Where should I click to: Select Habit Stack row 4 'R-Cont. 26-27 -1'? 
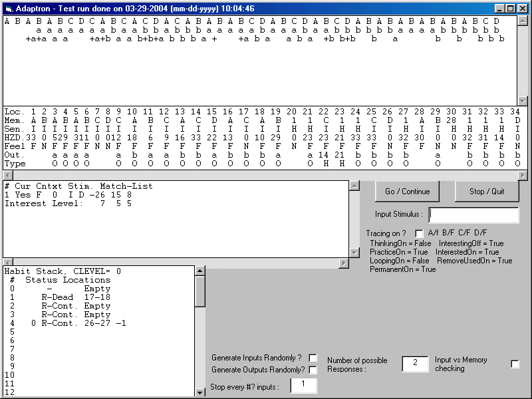pos(68,323)
